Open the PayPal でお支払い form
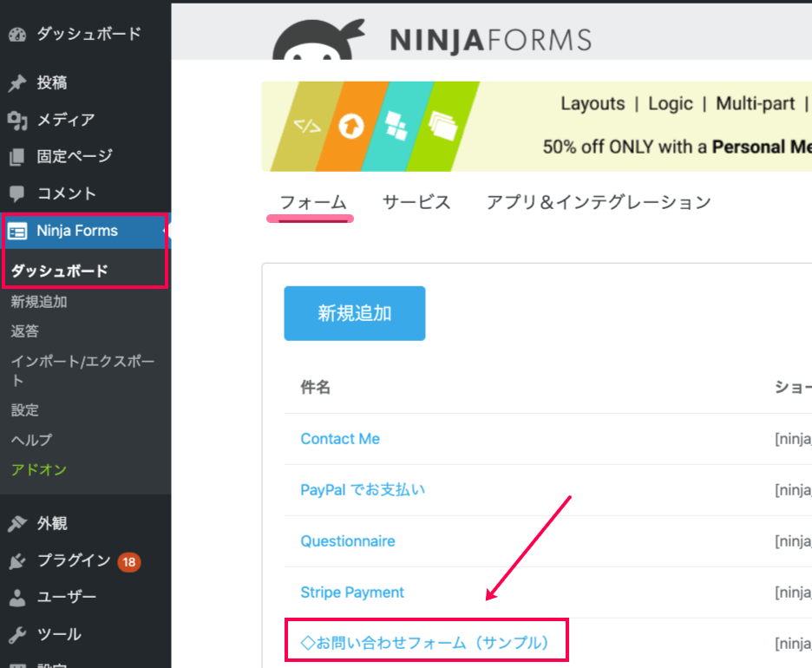The width and height of the screenshot is (812, 668). (x=363, y=490)
